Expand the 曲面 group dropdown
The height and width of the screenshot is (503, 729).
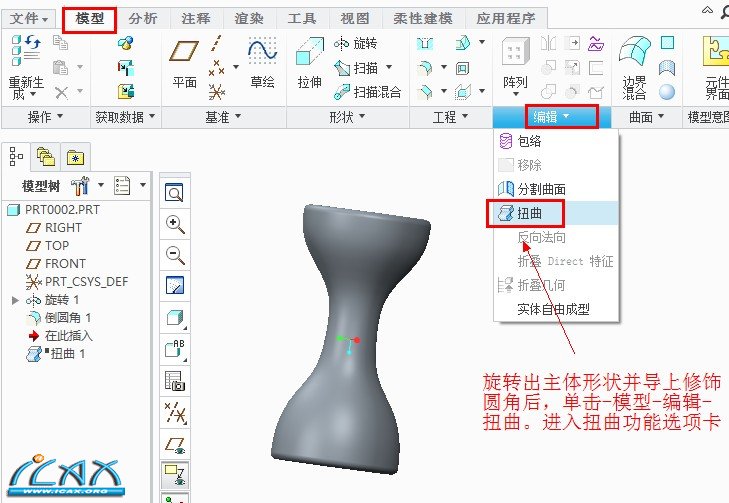point(646,117)
